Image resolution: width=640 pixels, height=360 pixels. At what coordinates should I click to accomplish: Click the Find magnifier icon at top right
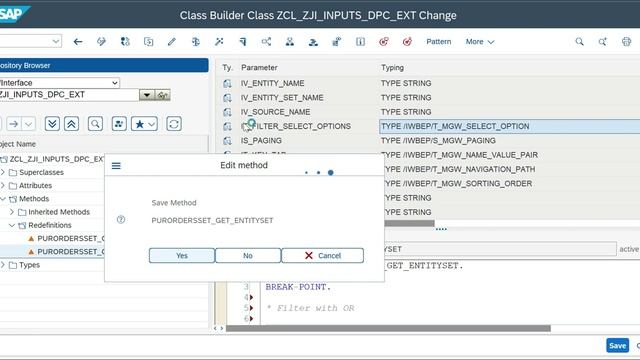(x=579, y=42)
